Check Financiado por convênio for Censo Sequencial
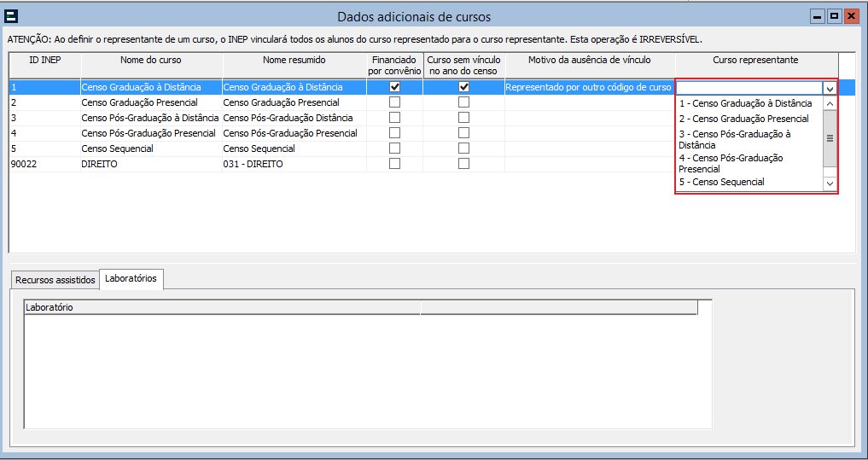 [x=394, y=148]
